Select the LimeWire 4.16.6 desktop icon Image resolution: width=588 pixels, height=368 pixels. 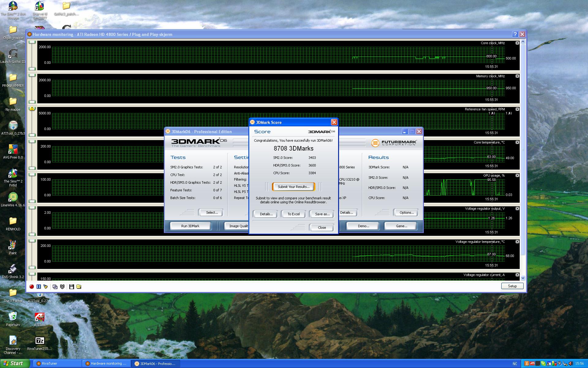click(13, 199)
